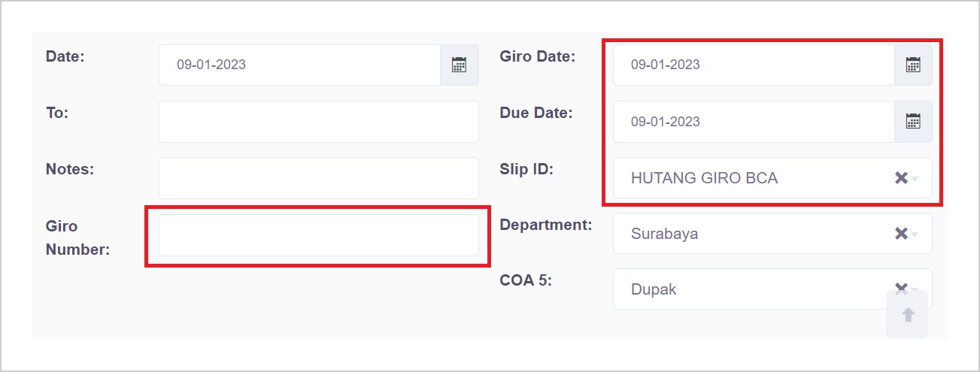Click the scroll-to-top arrow button
The height and width of the screenshot is (372, 980).
[908, 316]
